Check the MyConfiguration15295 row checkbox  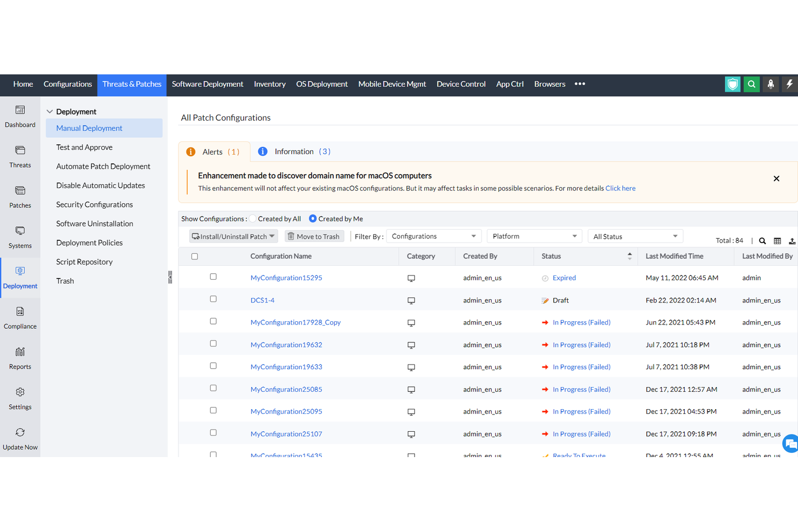tap(213, 276)
